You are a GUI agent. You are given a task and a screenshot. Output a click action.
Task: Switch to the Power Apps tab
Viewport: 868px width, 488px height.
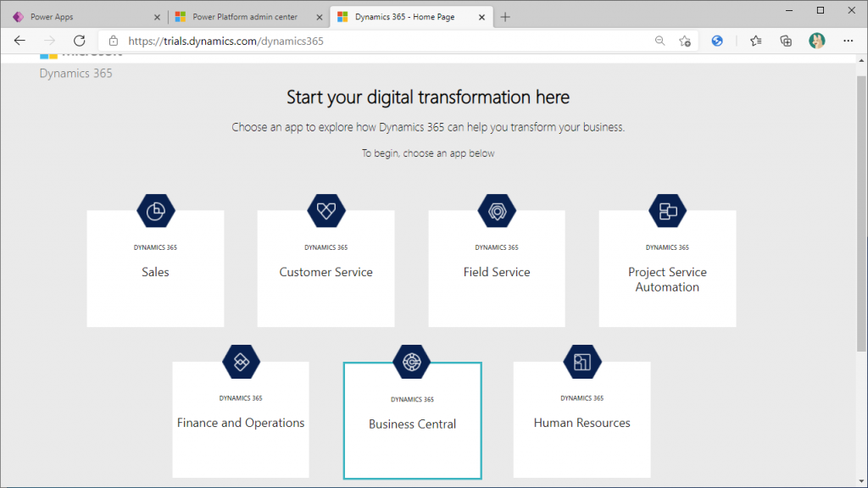coord(86,17)
